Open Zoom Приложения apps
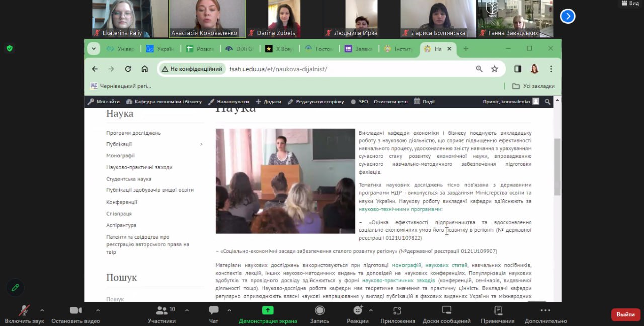The width and height of the screenshot is (644, 326). click(397, 314)
